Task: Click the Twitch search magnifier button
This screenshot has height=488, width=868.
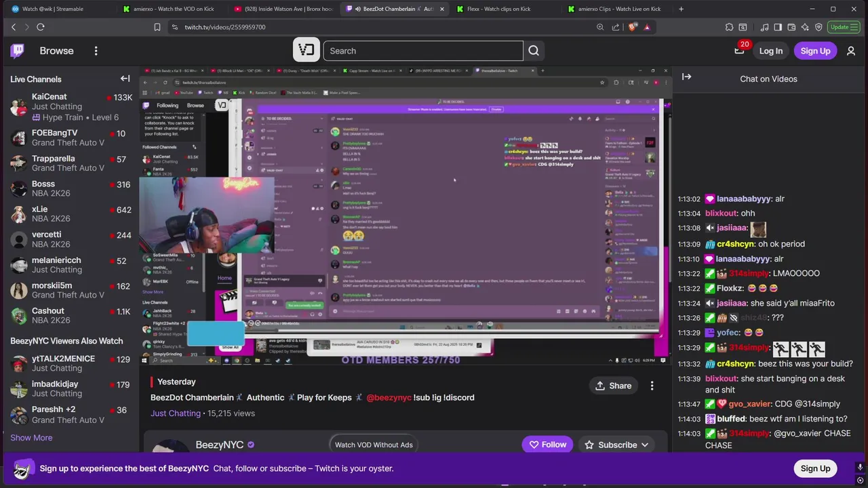Action: point(534,51)
